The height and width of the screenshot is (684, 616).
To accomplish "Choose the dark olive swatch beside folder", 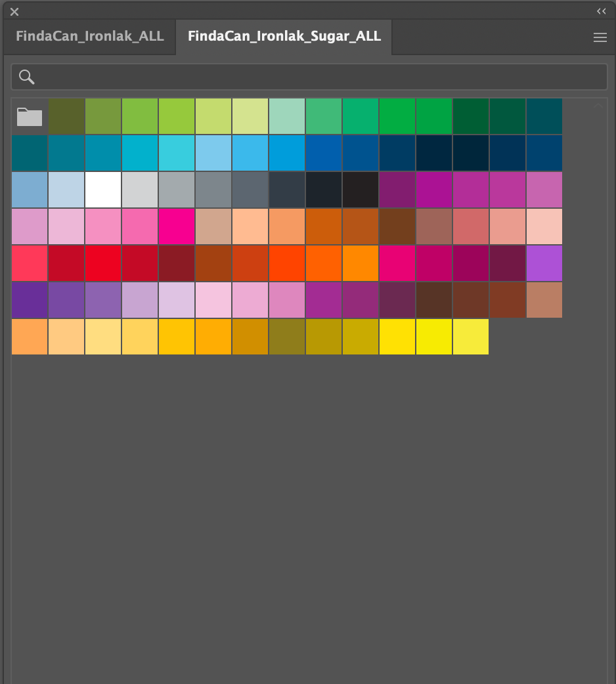I will (66, 117).
